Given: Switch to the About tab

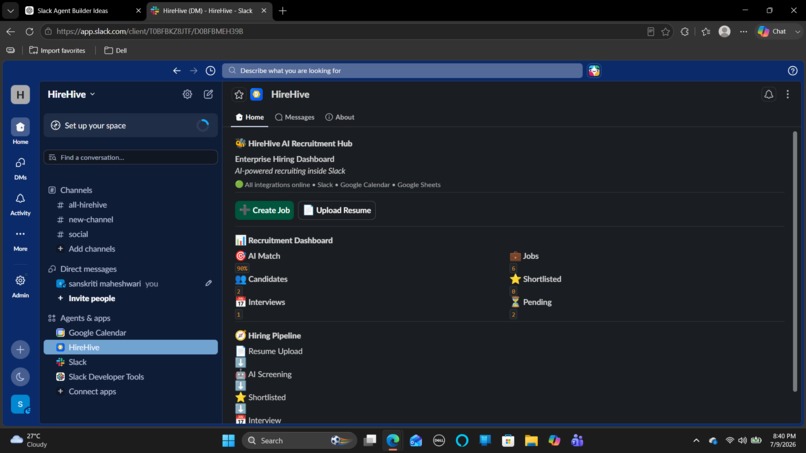Looking at the screenshot, I should click(x=340, y=117).
